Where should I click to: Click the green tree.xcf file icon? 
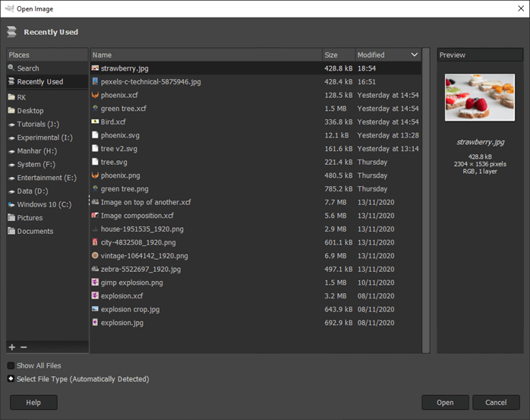[x=95, y=108]
